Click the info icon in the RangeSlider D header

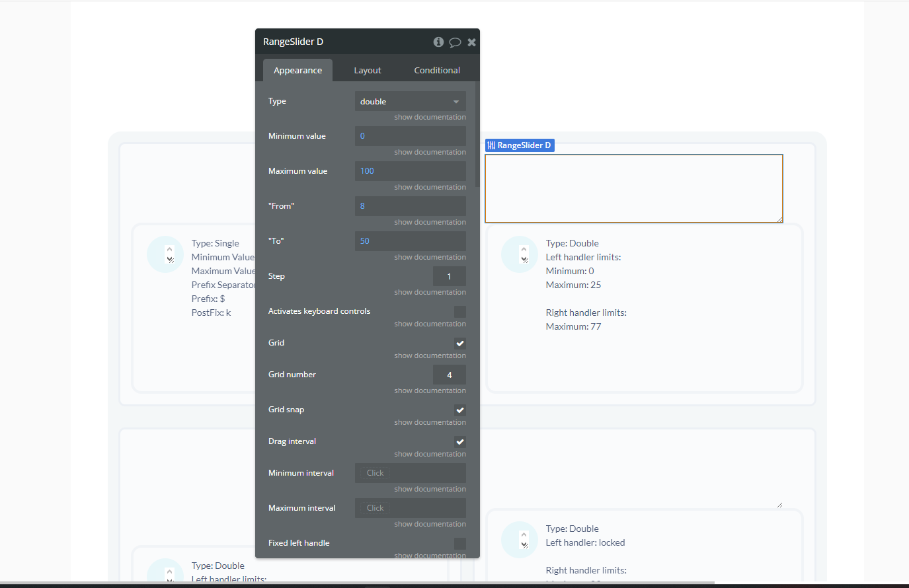438,42
